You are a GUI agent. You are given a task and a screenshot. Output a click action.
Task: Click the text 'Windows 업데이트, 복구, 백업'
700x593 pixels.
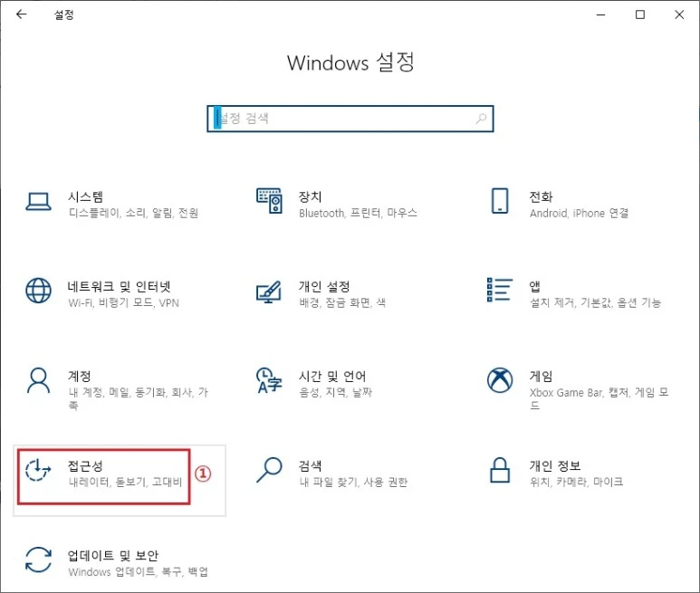click(x=138, y=572)
